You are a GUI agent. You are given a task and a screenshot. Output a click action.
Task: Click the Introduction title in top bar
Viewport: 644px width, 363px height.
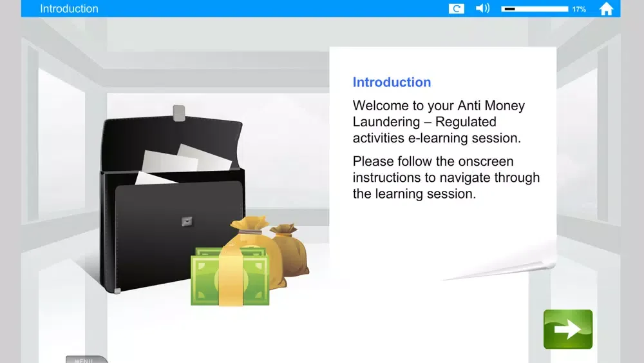[69, 8]
